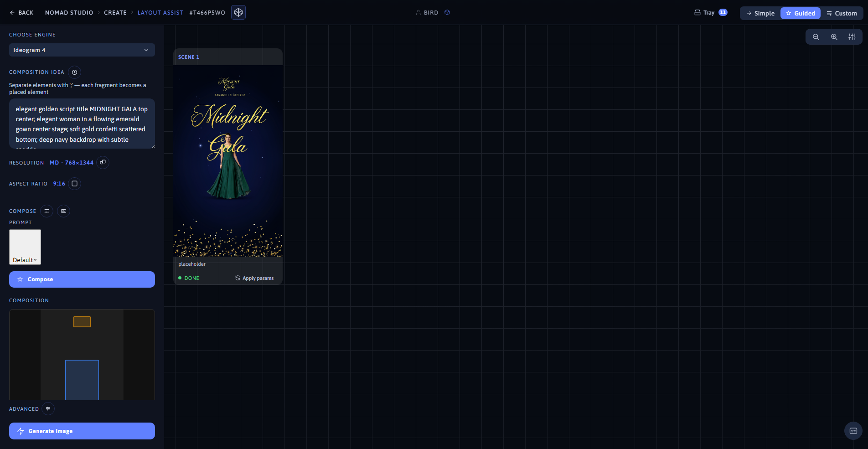Click the cube logo icon beside #T466P5WO

point(238,12)
